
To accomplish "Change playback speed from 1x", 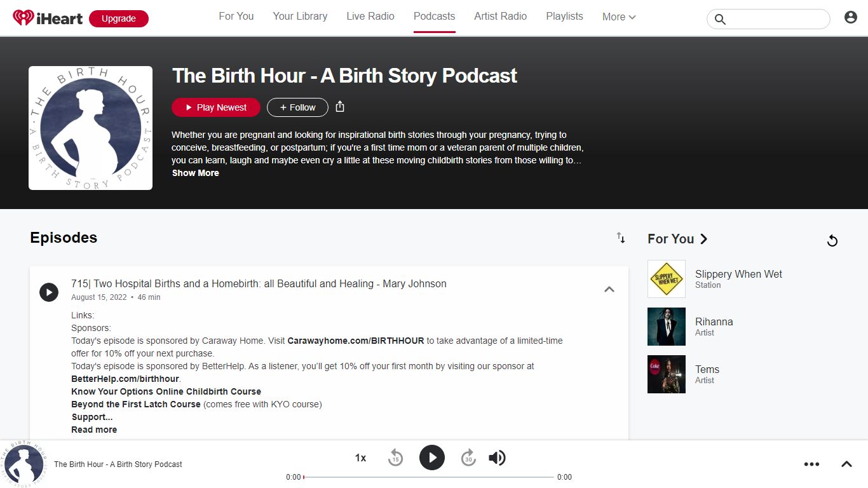I will (360, 457).
